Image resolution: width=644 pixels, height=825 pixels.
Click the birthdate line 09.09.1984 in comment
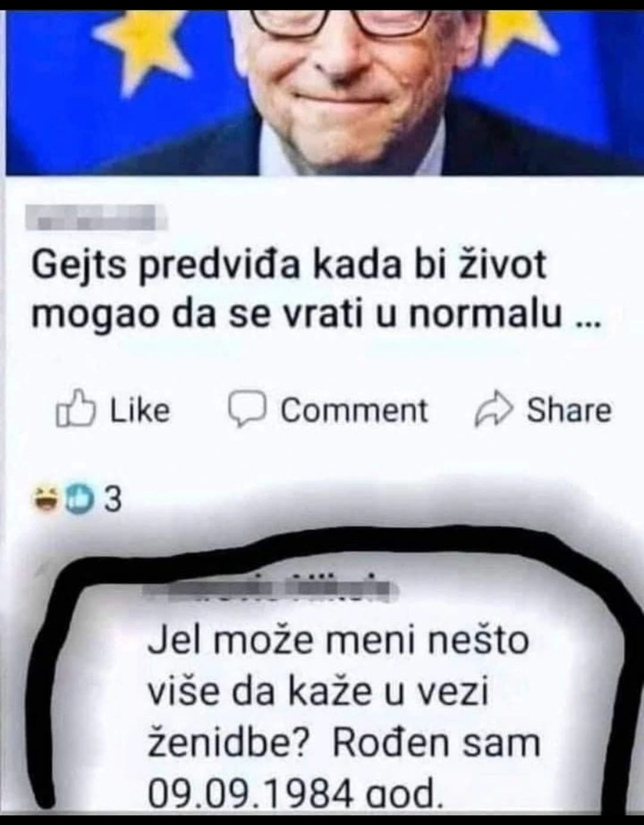click(295, 795)
